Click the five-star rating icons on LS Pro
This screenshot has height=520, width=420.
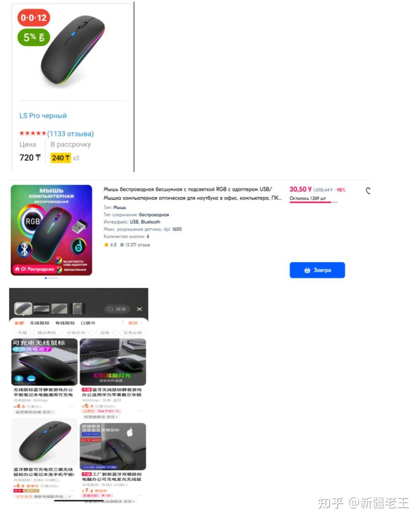coord(32,133)
